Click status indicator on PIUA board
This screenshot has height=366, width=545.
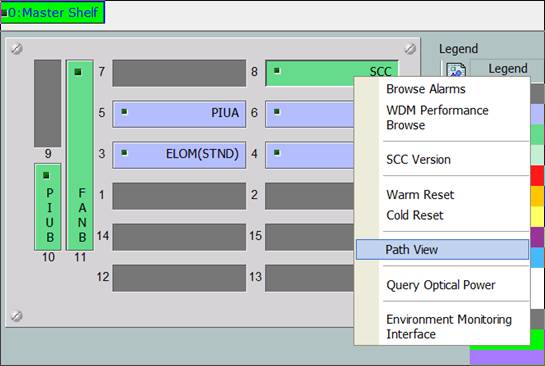(x=124, y=112)
